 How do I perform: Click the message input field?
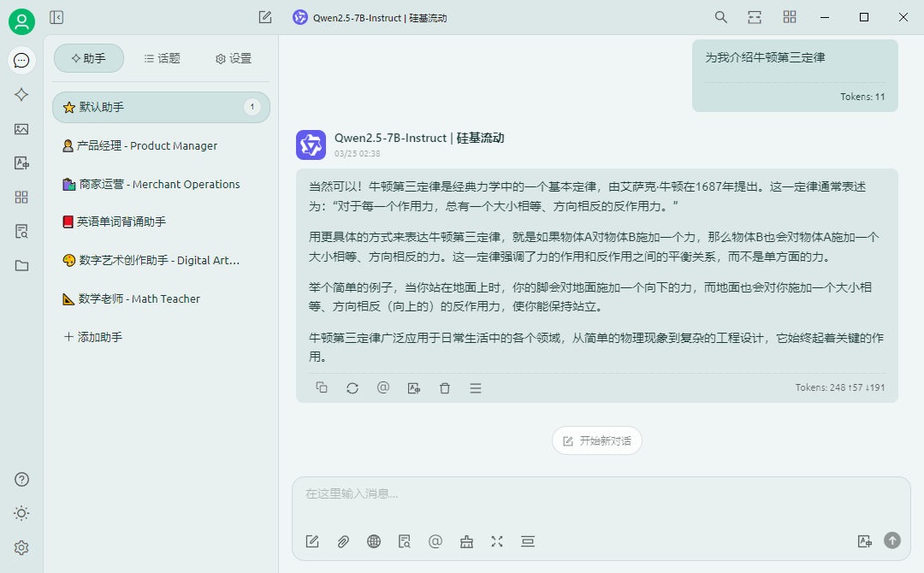599,493
